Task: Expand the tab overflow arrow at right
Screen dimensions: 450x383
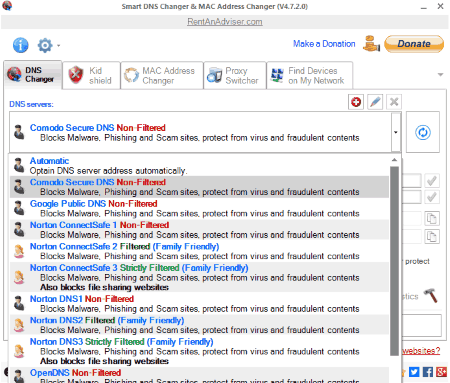Action: click(x=440, y=75)
